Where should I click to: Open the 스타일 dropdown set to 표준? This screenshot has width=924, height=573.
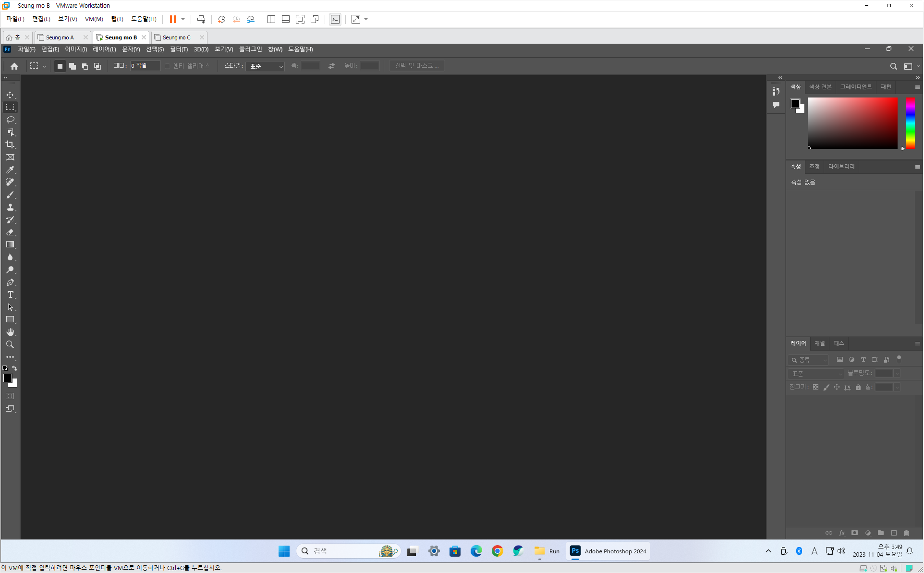point(265,66)
